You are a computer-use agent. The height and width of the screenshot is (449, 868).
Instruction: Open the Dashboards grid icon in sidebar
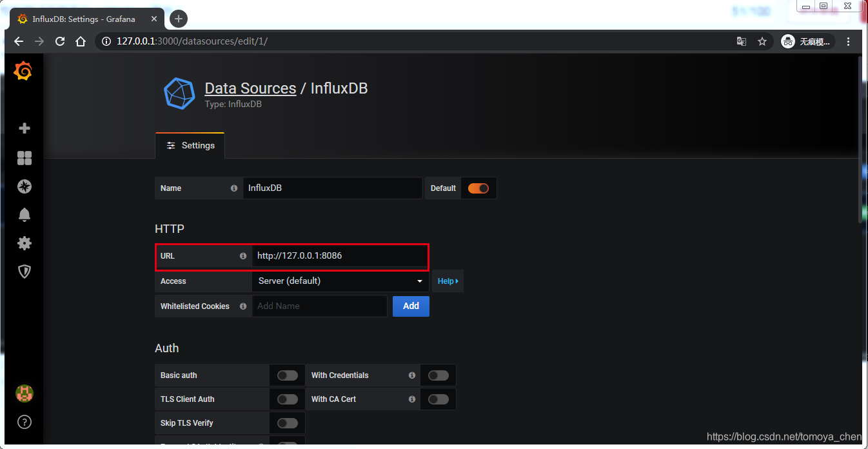25,158
